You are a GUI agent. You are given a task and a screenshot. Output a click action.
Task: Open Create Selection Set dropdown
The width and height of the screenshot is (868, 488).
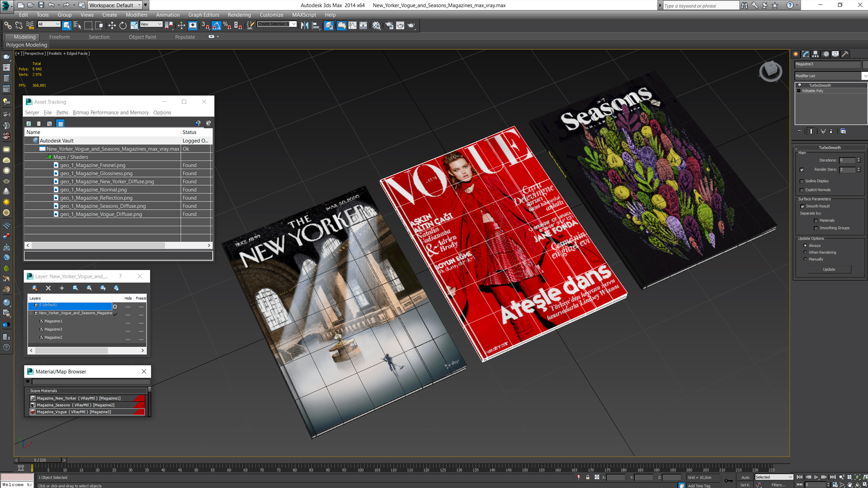[x=277, y=24]
